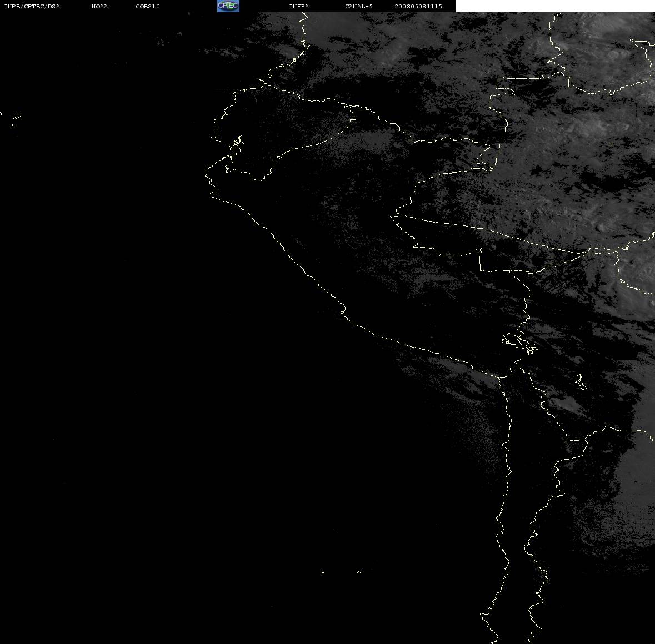Click the INFRA channel type label

click(x=299, y=6)
